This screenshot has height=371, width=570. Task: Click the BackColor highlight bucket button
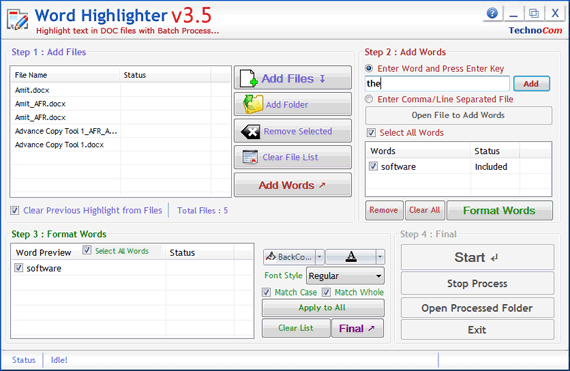[290, 257]
